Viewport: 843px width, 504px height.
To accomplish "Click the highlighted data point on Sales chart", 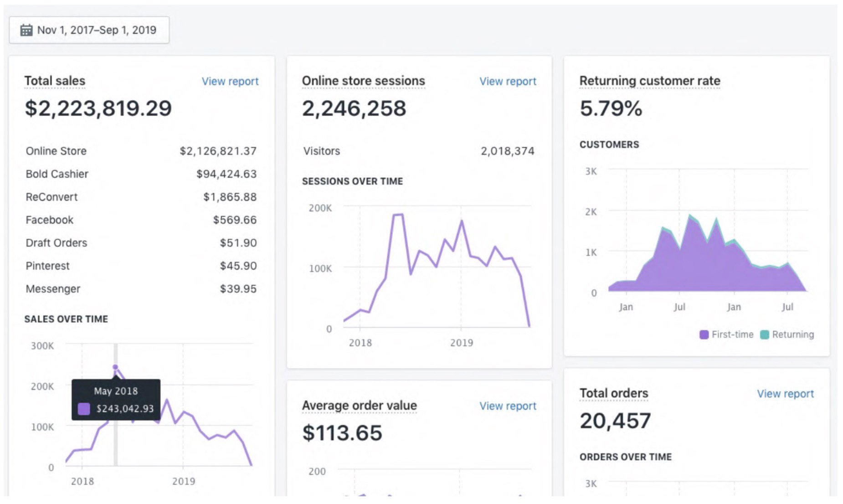I will pos(115,366).
